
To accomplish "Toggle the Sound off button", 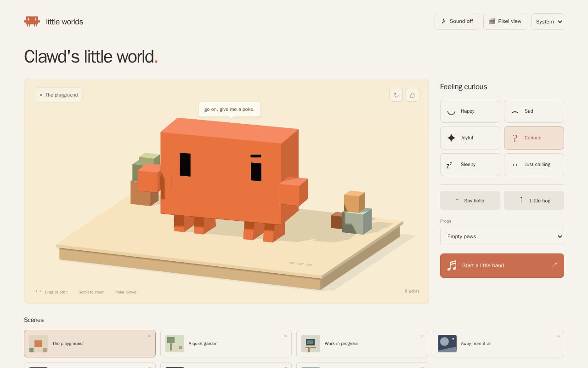I will click(x=457, y=21).
